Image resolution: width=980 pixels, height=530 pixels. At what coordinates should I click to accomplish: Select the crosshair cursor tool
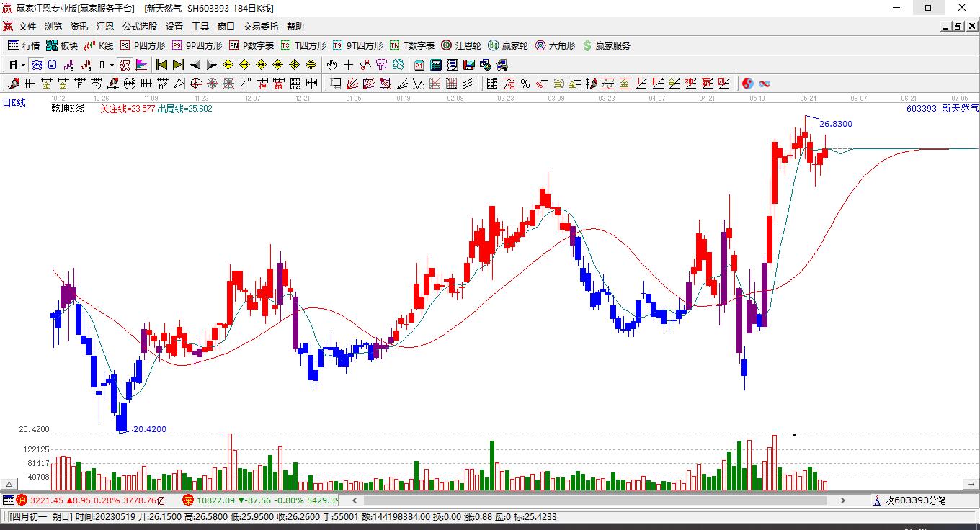[349, 65]
